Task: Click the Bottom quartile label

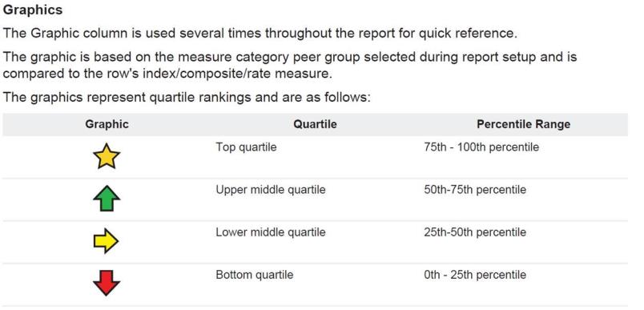Action: (x=255, y=275)
